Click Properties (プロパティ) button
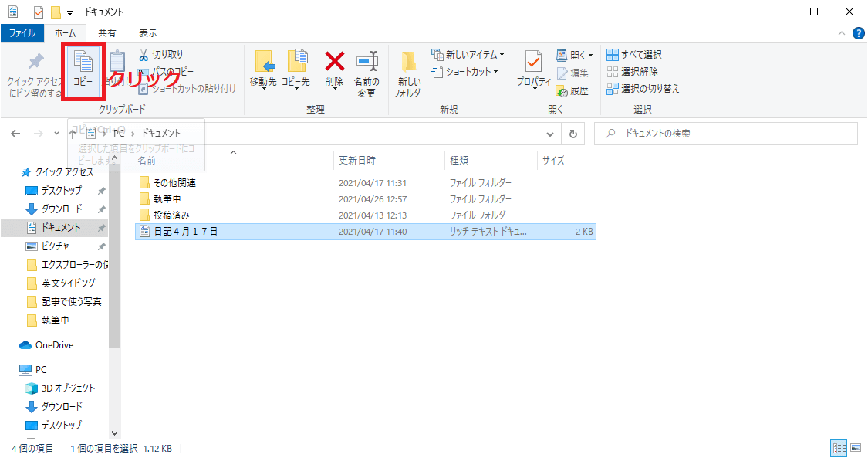This screenshot has height=458, width=868. click(534, 70)
